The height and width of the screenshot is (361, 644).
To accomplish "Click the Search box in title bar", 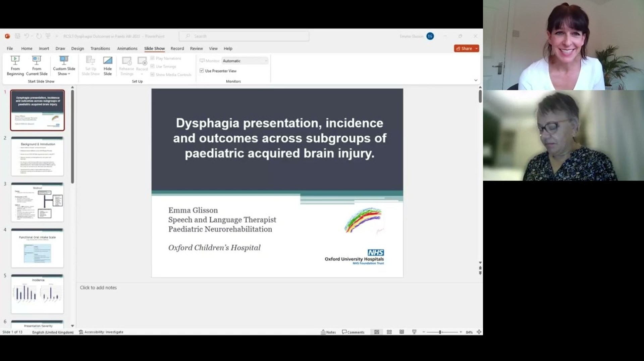I will click(244, 36).
